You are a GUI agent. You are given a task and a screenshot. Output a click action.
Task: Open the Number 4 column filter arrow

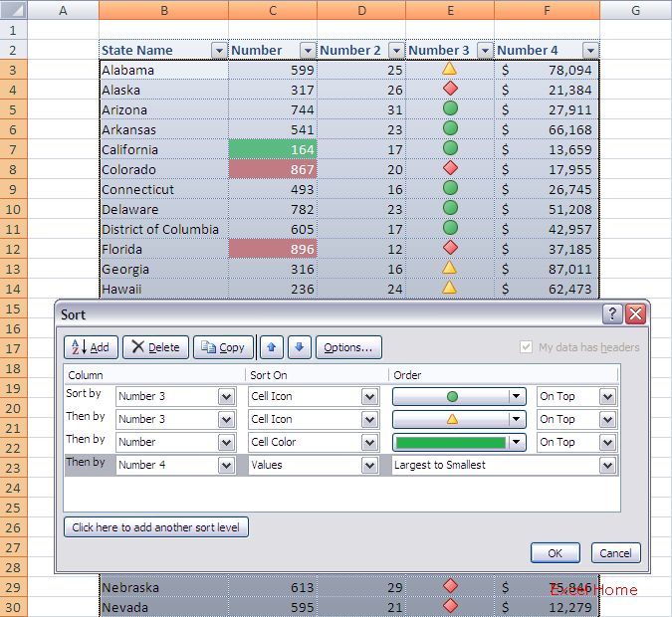click(x=590, y=51)
